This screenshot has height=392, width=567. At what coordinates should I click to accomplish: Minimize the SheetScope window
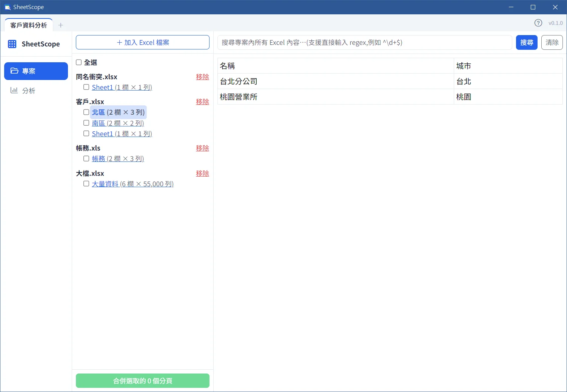click(511, 7)
